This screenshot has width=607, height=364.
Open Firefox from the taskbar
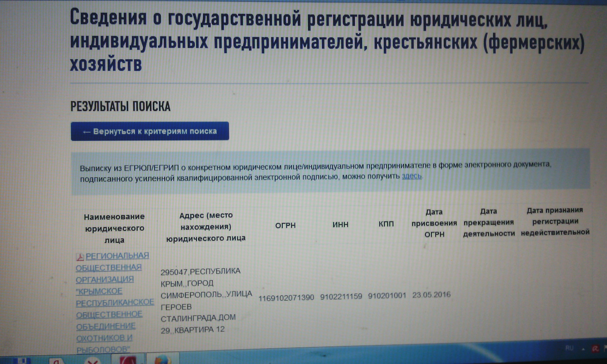163,360
